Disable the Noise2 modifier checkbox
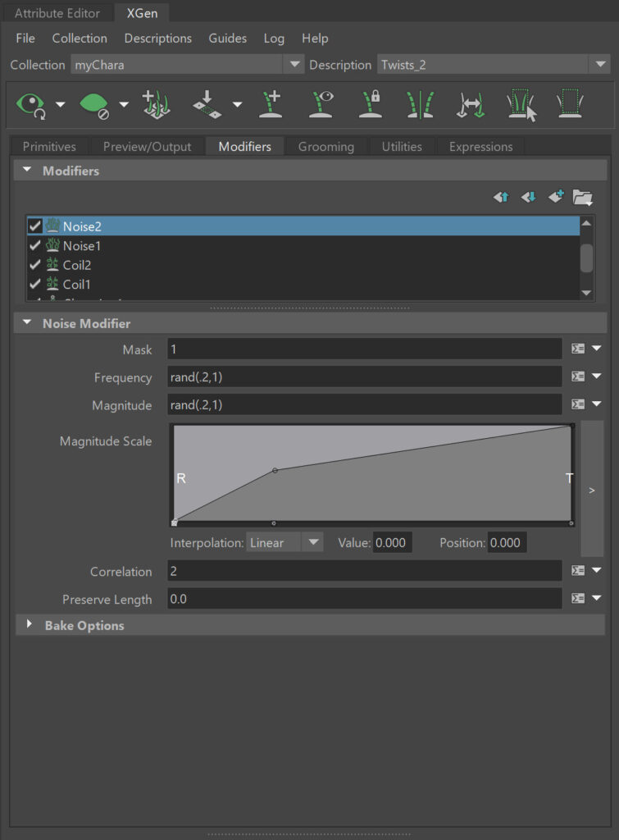Image resolution: width=619 pixels, height=840 pixels. coord(35,226)
